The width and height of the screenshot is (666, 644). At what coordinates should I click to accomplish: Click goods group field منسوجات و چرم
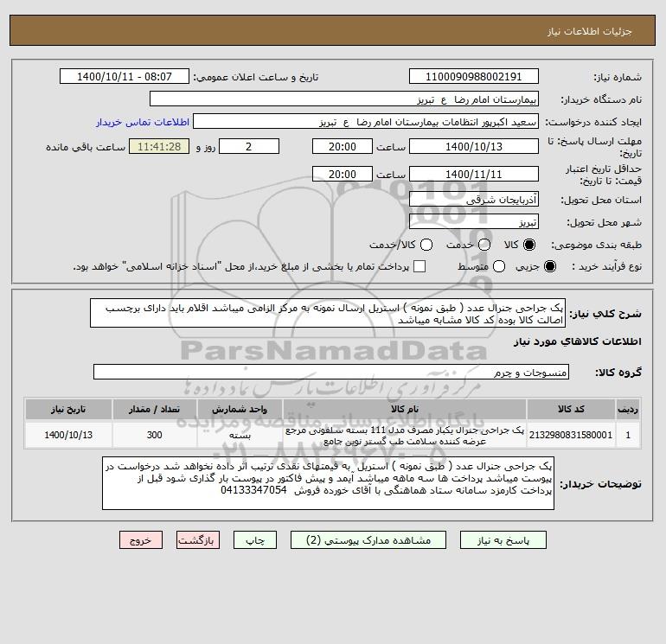[331, 372]
